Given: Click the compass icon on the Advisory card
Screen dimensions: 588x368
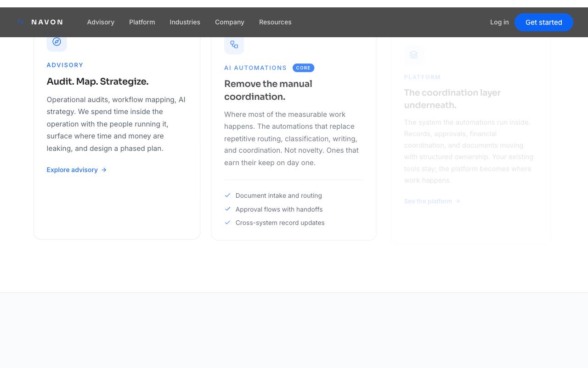Looking at the screenshot, I should (57, 42).
